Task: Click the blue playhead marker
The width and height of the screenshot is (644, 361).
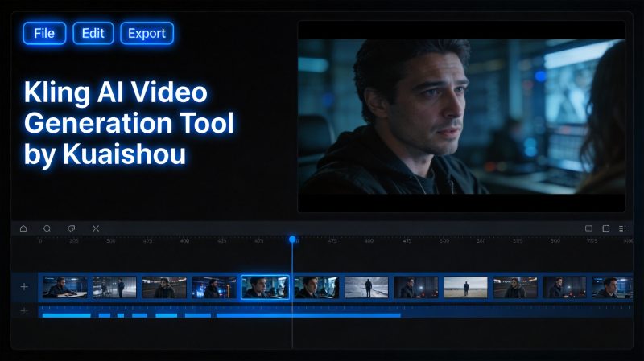Action: point(292,239)
